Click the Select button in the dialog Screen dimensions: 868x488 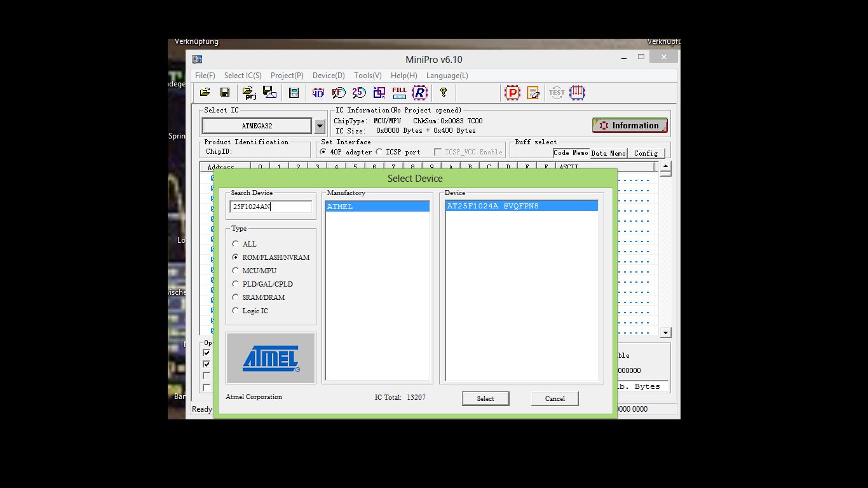coord(485,398)
